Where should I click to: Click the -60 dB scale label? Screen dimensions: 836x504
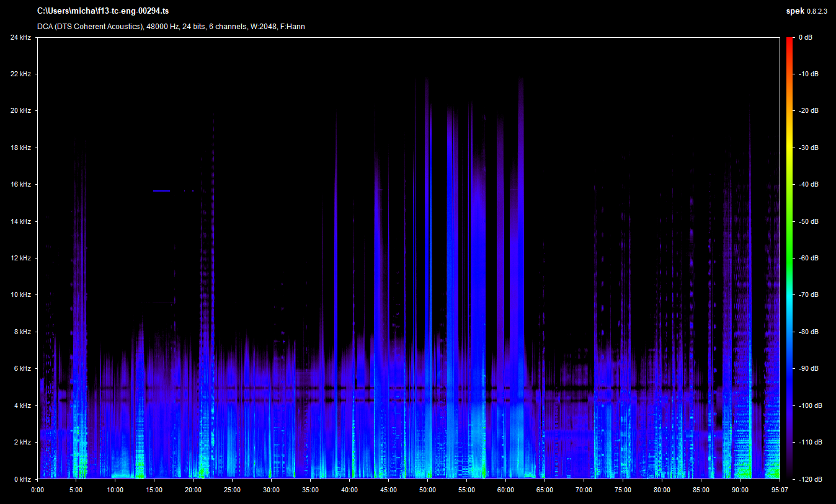coord(808,259)
